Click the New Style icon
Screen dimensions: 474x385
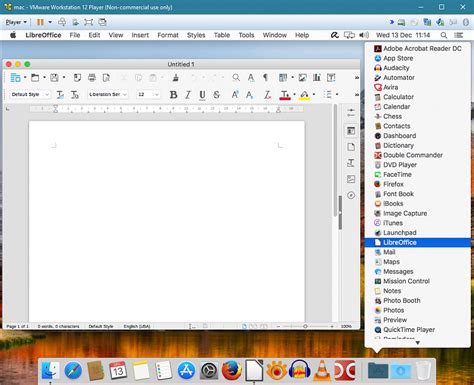75,95
